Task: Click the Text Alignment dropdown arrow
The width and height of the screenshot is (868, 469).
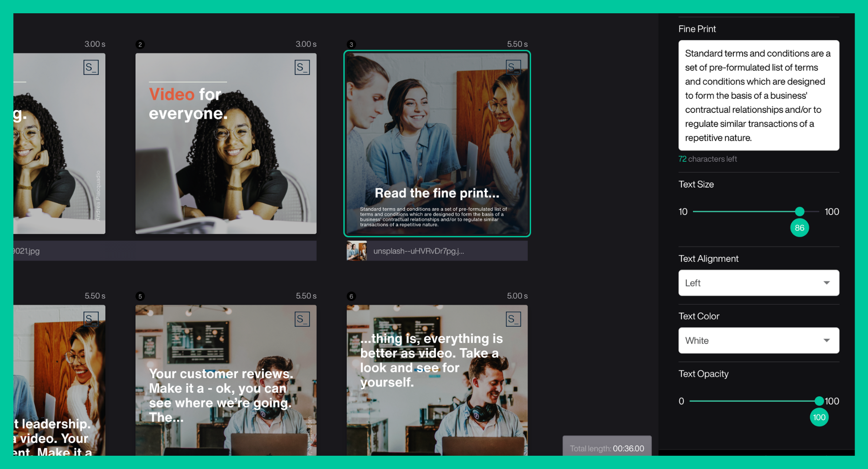Action: (826, 283)
